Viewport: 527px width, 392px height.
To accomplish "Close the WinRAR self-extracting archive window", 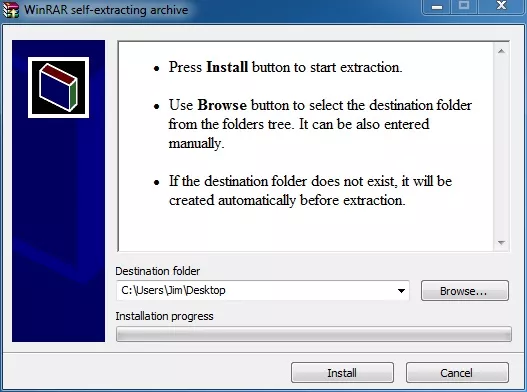I will [x=501, y=6].
